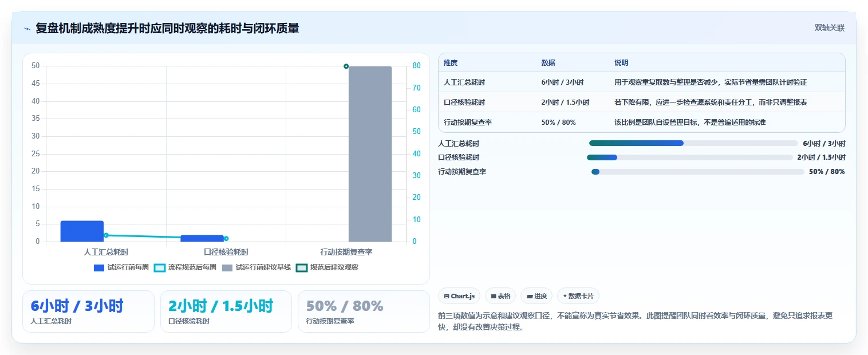
Task: Click the x-axis label 人工汇总耗时
Action: [106, 252]
